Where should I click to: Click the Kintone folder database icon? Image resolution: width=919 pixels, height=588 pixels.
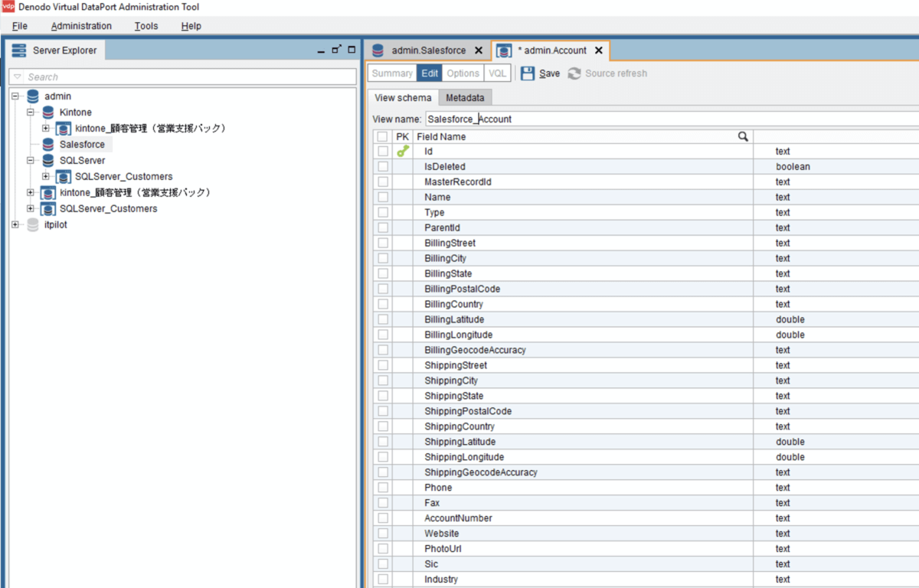[47, 113]
